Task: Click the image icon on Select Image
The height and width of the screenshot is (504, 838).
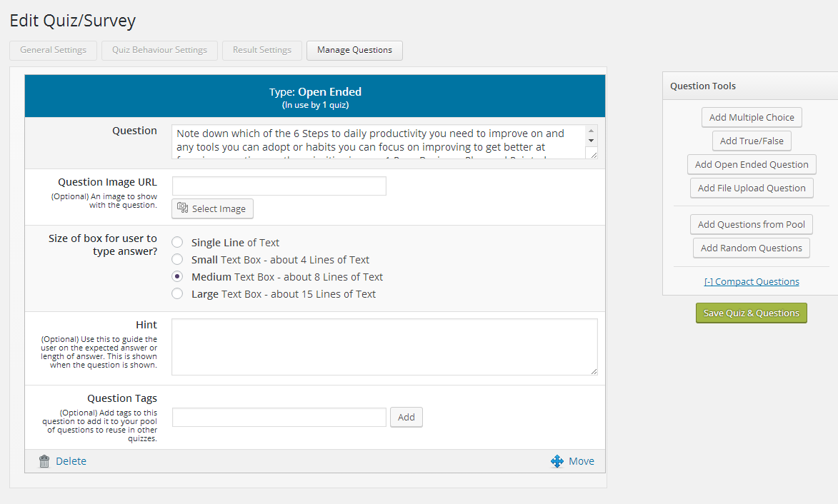Action: [183, 208]
